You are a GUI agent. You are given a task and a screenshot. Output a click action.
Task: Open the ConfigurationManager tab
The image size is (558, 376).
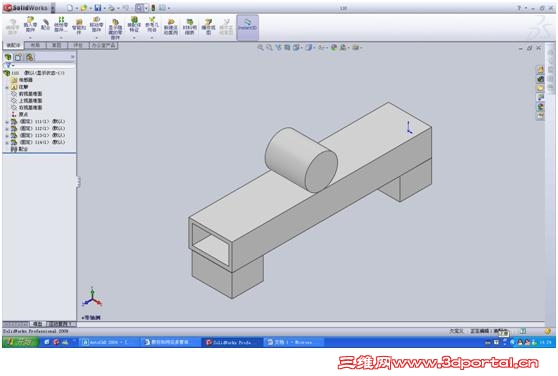(x=30, y=57)
